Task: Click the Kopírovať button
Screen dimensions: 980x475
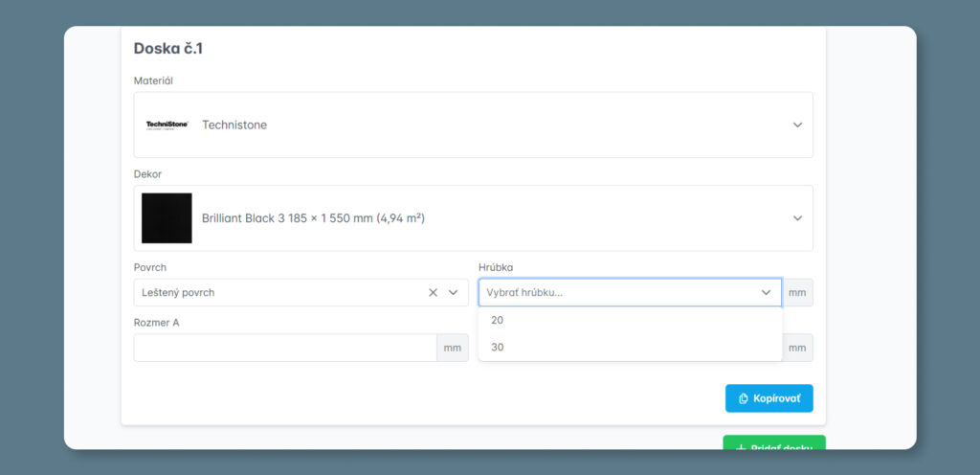Action: [768, 398]
